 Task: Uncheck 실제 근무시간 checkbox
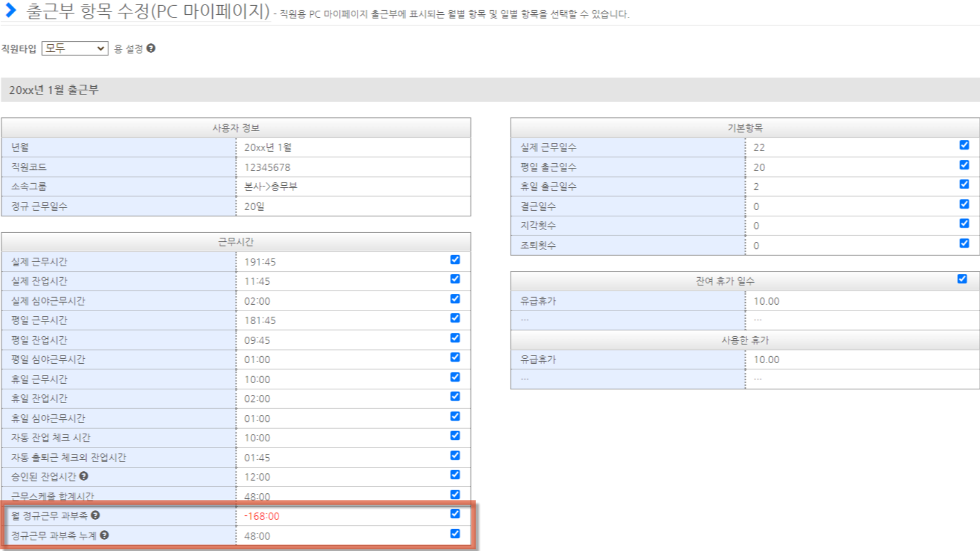point(455,260)
